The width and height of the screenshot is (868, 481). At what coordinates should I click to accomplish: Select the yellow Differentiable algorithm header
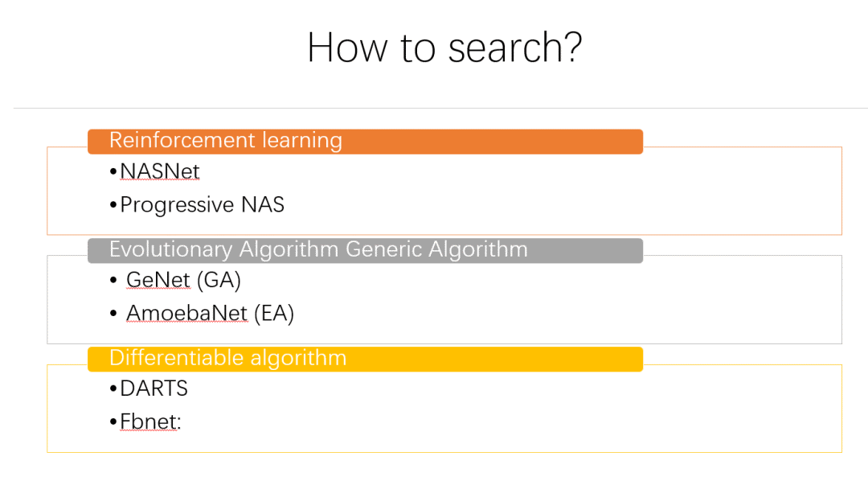pos(366,359)
